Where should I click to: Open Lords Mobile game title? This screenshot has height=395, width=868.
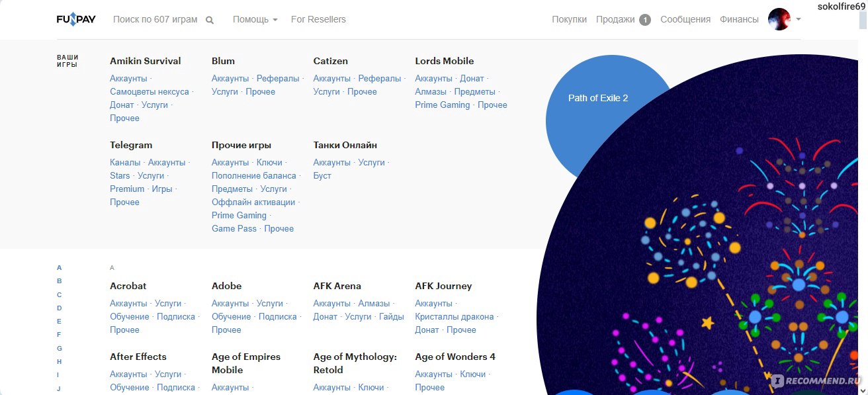click(x=445, y=61)
